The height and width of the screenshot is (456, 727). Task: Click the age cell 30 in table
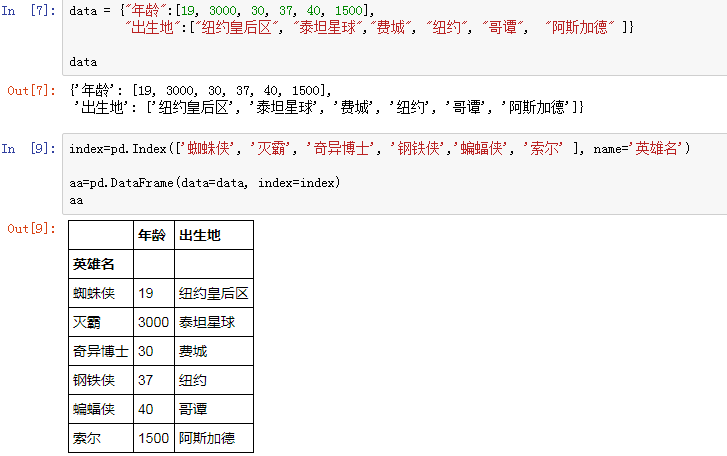(x=154, y=351)
